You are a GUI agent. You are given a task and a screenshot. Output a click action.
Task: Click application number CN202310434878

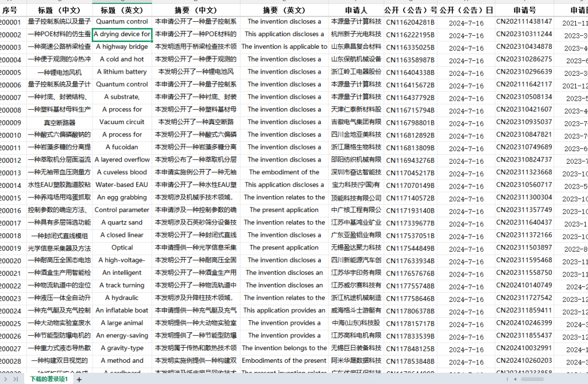click(524, 47)
